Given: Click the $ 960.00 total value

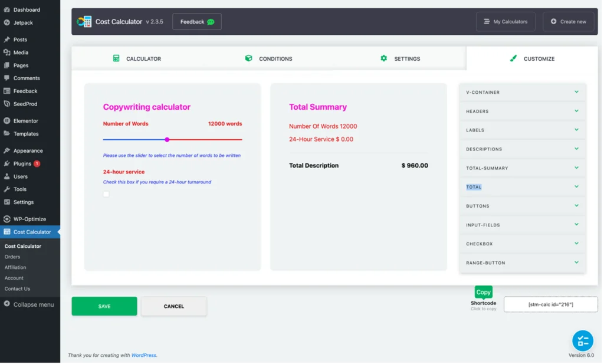Looking at the screenshot, I should click(416, 166).
